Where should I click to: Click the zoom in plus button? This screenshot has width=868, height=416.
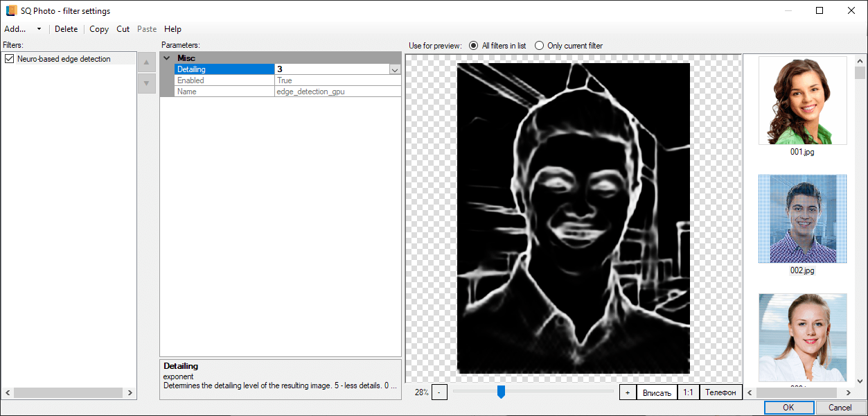pos(628,392)
